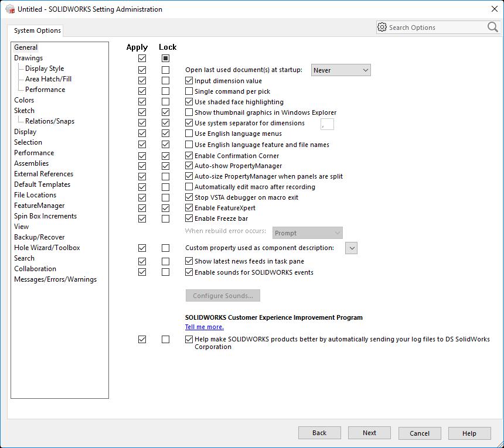
Task: Toggle Enable FeatureXpert checkbox
Action: coord(189,208)
